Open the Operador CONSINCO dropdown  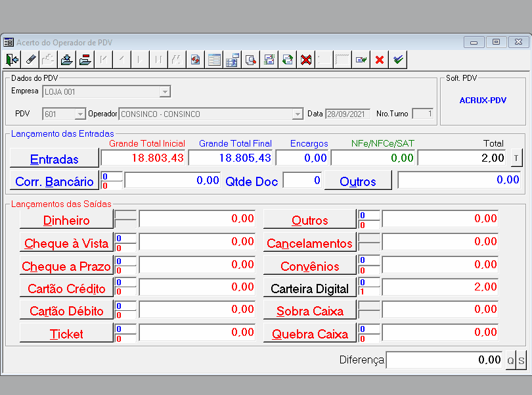point(298,114)
